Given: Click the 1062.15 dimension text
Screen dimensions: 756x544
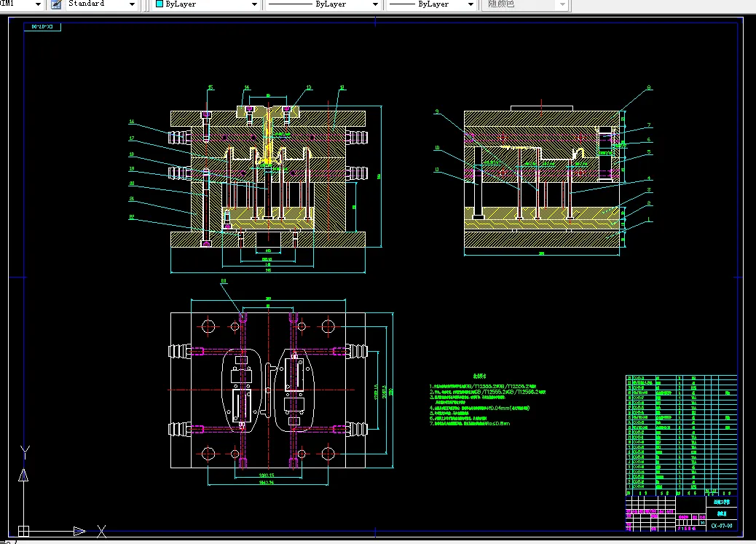Looking at the screenshot, I should 267,476.
